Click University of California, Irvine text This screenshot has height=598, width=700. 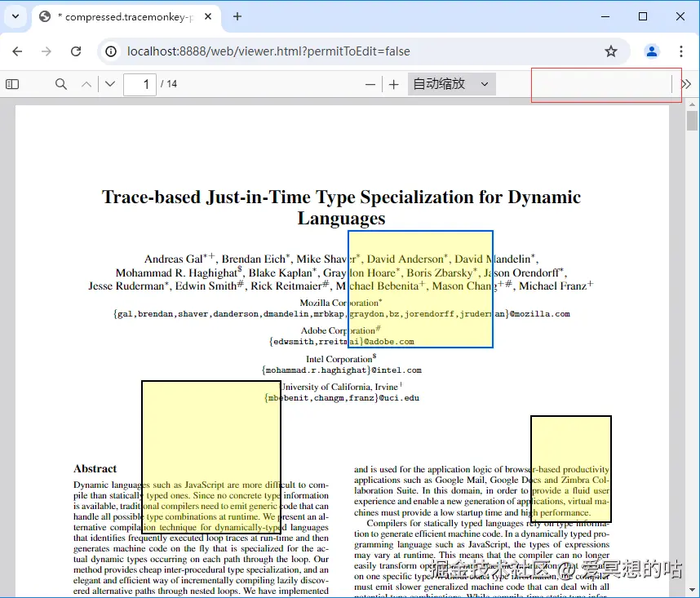341,387
